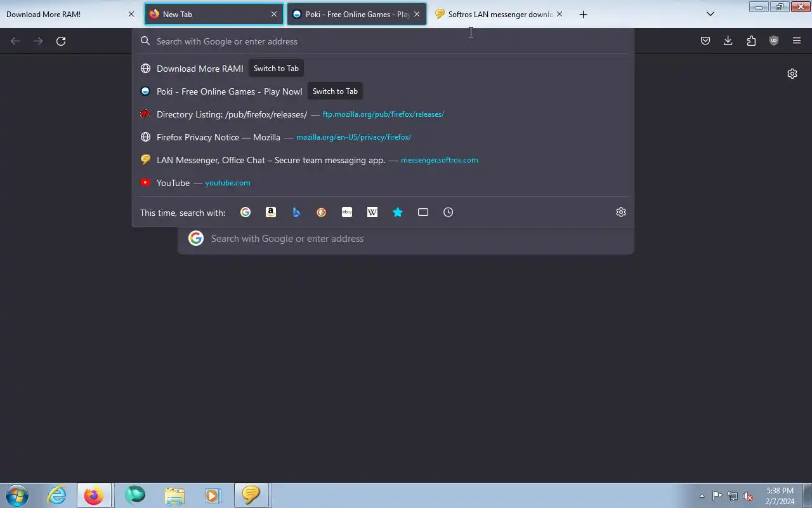Open network tray icon

[733, 496]
